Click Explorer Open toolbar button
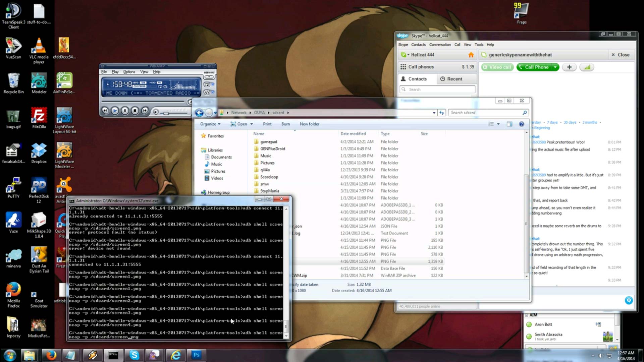 point(239,124)
